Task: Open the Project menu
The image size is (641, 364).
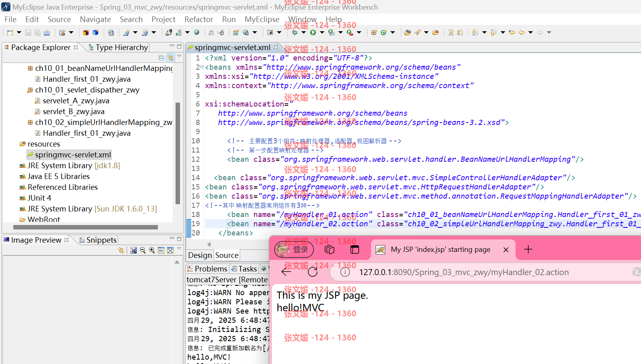Action: (163, 19)
